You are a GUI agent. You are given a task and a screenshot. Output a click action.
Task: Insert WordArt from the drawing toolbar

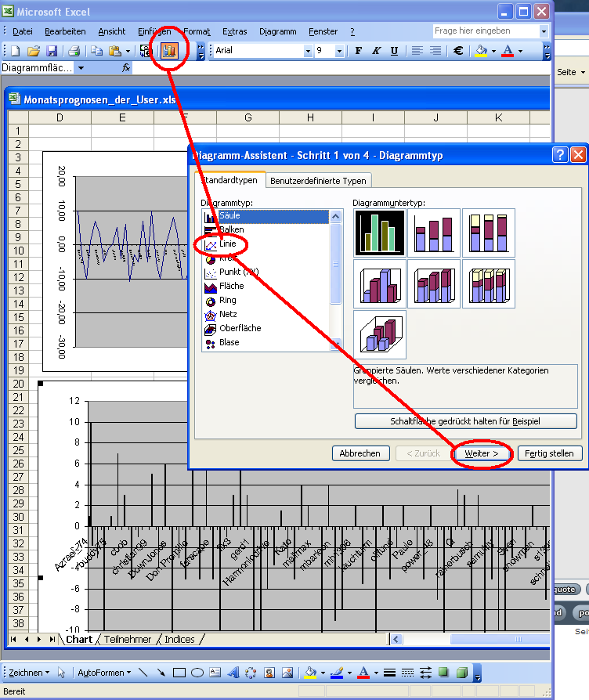[x=233, y=673]
